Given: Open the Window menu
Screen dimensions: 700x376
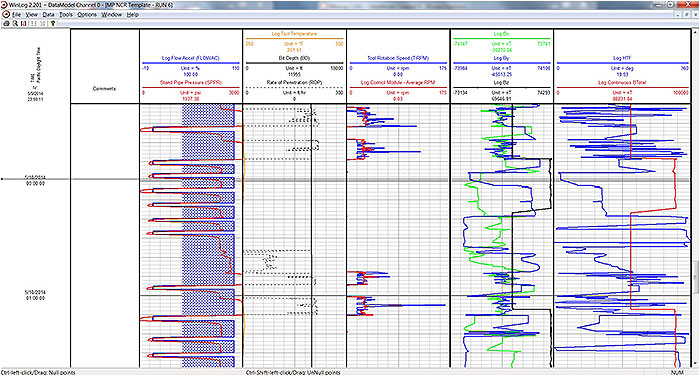Looking at the screenshot, I should (x=111, y=15).
